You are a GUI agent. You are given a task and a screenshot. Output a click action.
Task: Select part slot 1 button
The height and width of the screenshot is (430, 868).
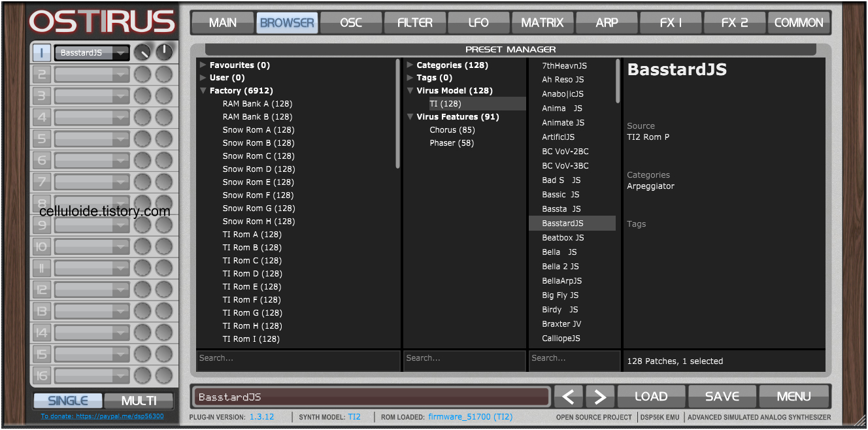point(41,53)
